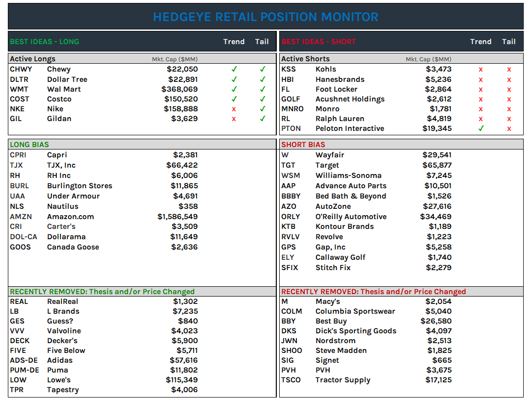Toggle the Tail mark for Foot Locker

pos(509,89)
